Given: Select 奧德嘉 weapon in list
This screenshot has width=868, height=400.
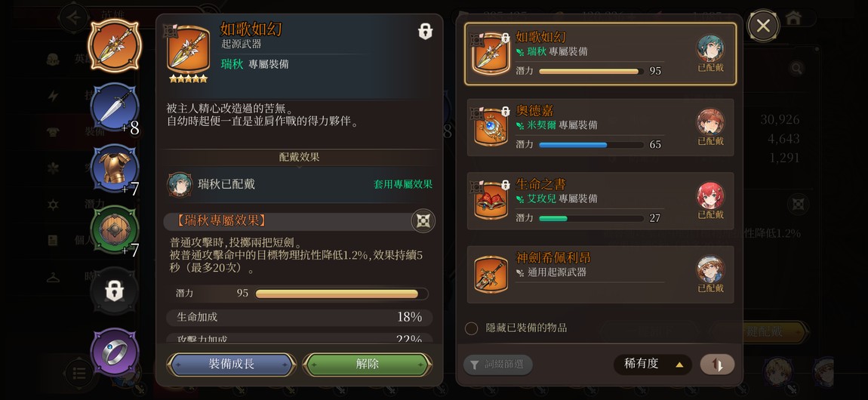Looking at the screenshot, I should [x=600, y=128].
